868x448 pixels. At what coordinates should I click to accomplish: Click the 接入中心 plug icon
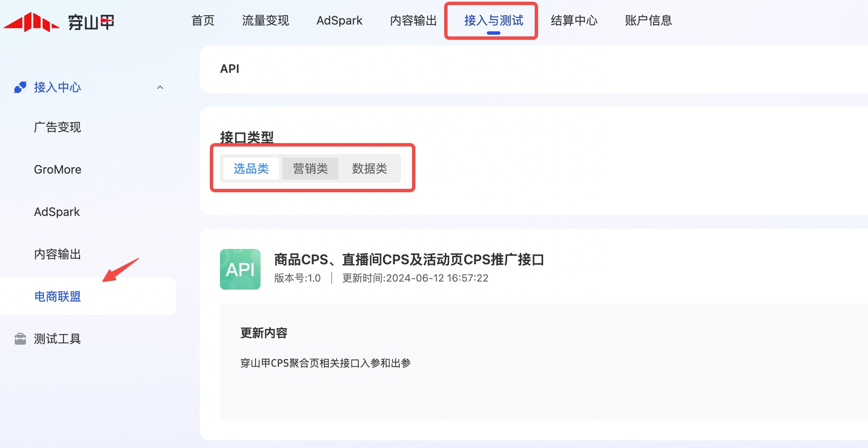click(x=20, y=87)
